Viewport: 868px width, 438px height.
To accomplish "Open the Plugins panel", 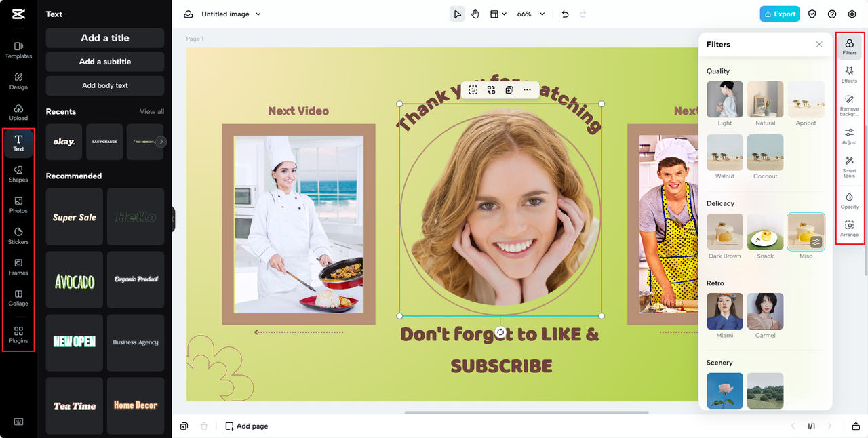I will pyautogui.click(x=18, y=335).
